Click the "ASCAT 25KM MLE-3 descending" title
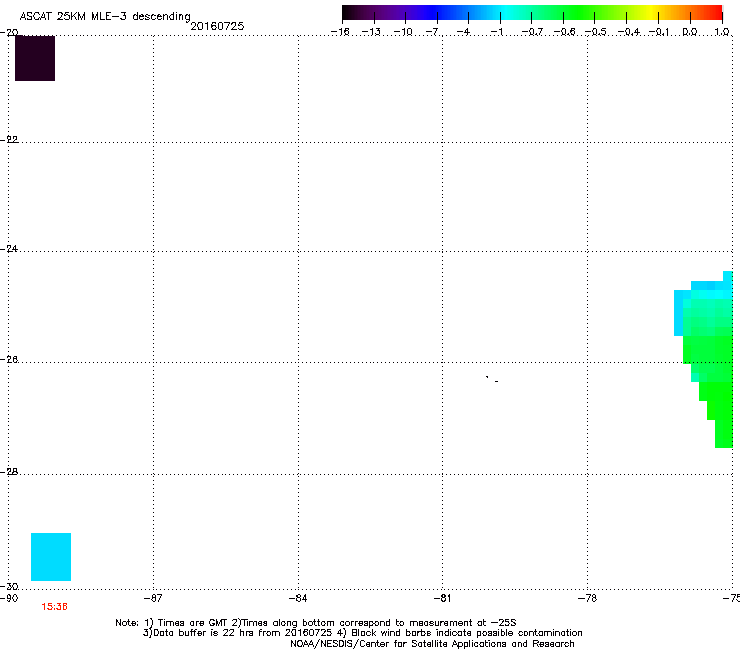The image size is (740, 650). pos(105,16)
